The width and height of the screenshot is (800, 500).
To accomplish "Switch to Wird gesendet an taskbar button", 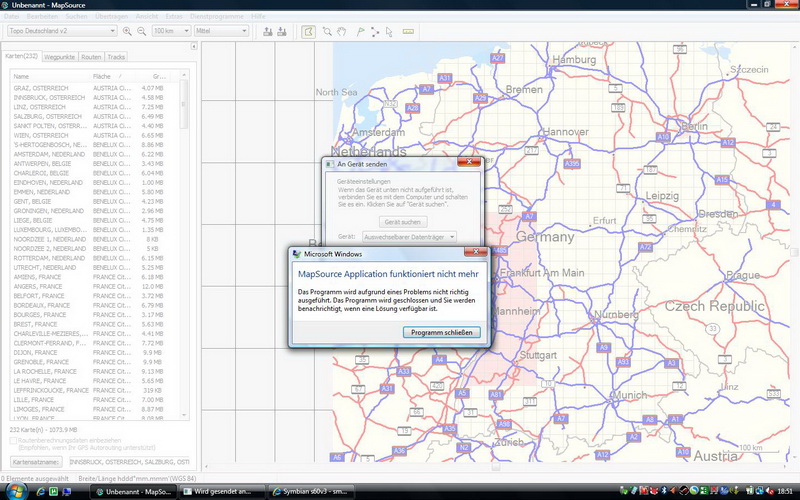I will tap(223, 492).
